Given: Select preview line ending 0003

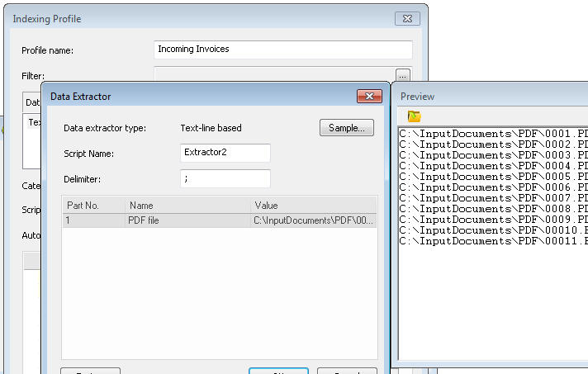Looking at the screenshot, I should click(x=494, y=155).
